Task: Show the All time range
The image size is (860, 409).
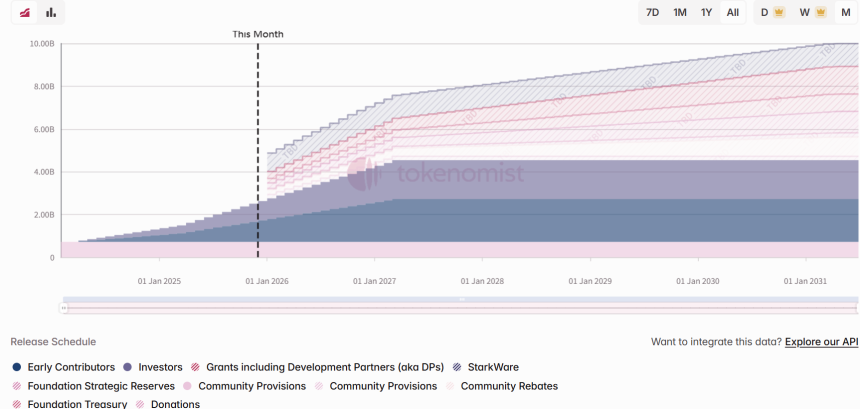Action: [x=733, y=13]
